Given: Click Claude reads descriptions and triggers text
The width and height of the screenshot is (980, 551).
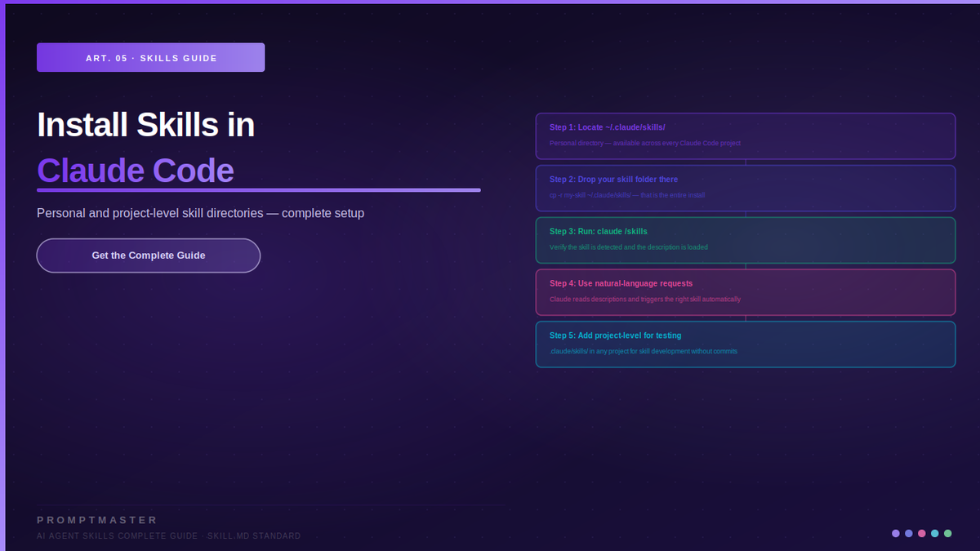Looking at the screenshot, I should coord(645,300).
